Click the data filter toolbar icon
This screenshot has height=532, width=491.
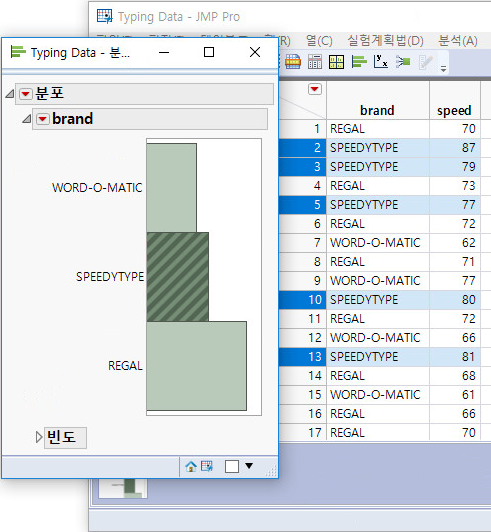click(x=292, y=62)
